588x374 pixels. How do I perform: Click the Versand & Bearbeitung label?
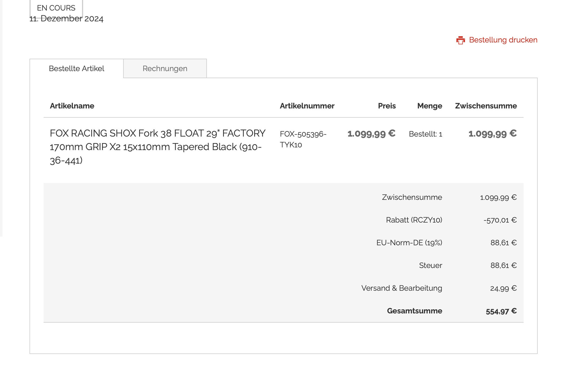(x=401, y=288)
